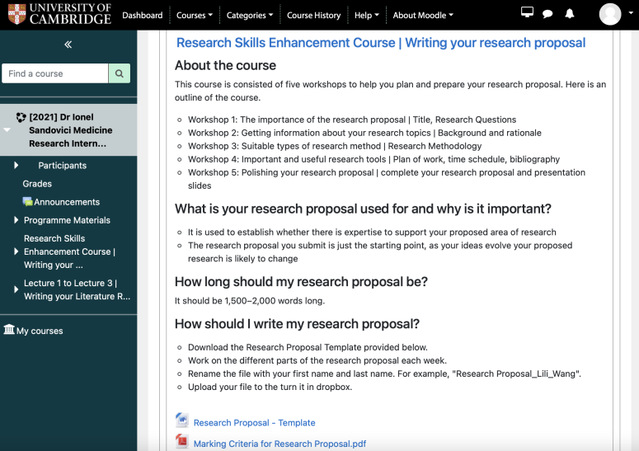Expand the Participants tree item
This screenshot has height=451, width=639.
point(17,165)
